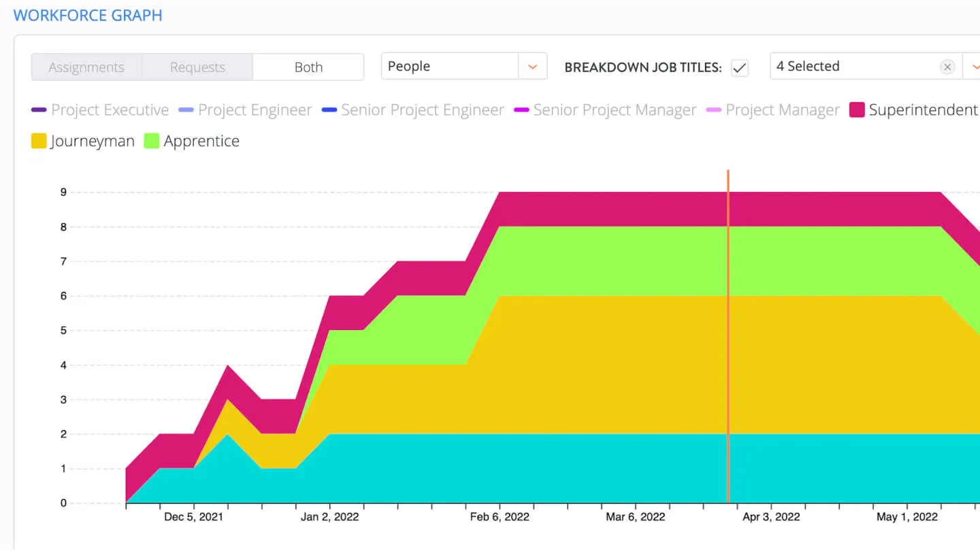Hide the Superintendent series via its label
This screenshot has height=551, width=980.
pyautogui.click(x=923, y=110)
